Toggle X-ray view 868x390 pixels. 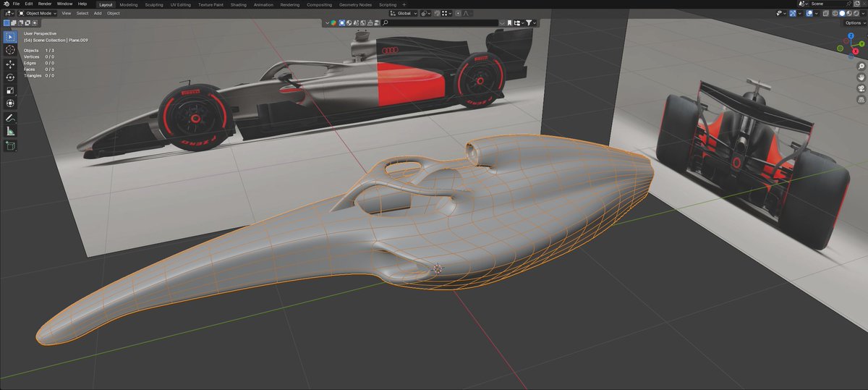[826, 13]
